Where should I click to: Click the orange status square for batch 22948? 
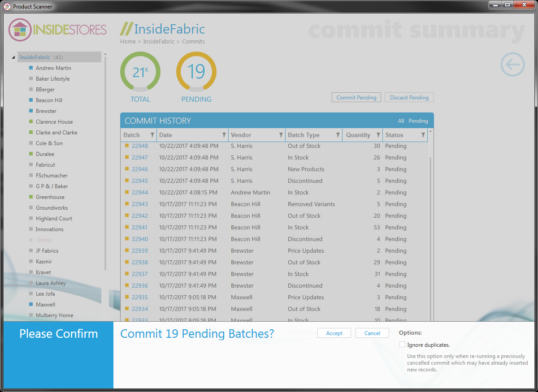(x=127, y=146)
